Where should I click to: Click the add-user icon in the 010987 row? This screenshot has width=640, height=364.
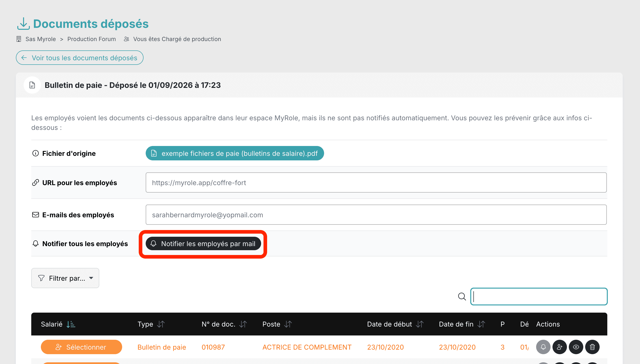[559, 347]
